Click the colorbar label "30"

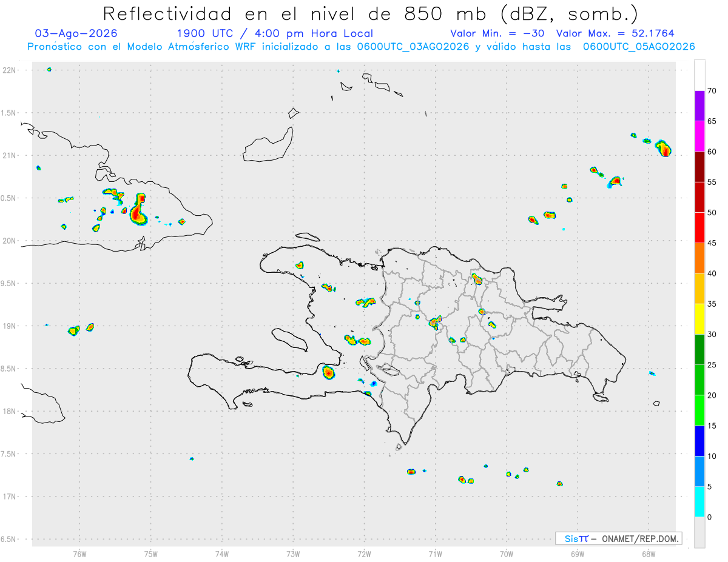712,335
